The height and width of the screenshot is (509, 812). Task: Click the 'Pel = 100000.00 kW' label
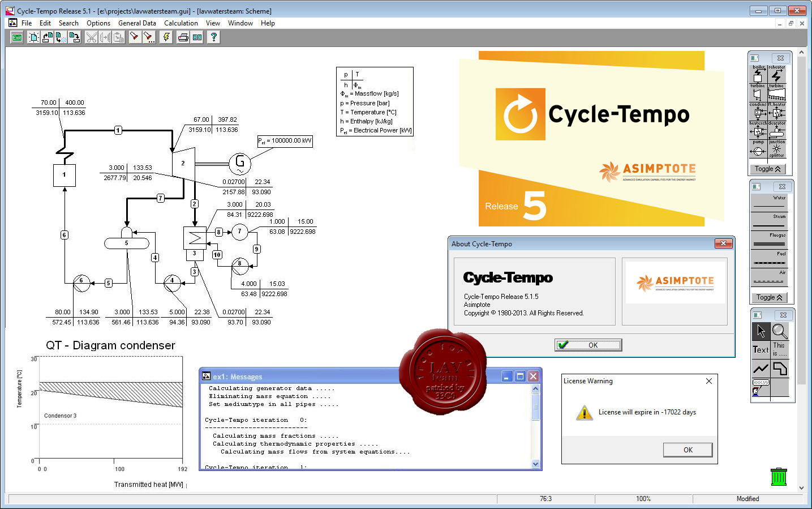tap(285, 141)
